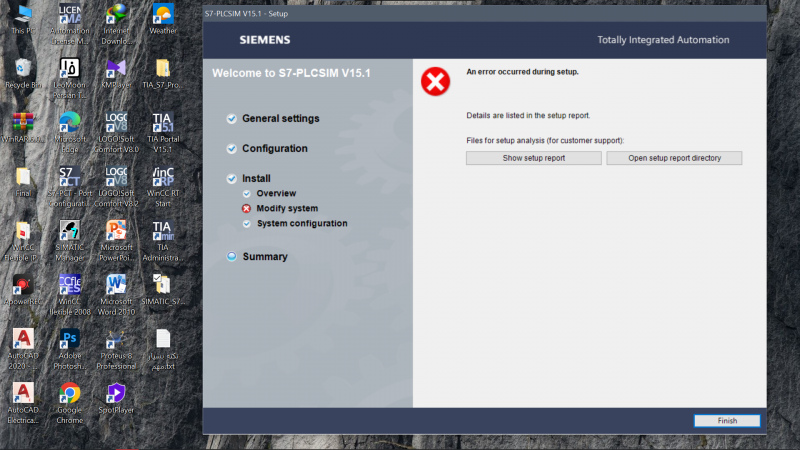Image resolution: width=800 pixels, height=450 pixels.
Task: Select Install step
Action: point(256,179)
